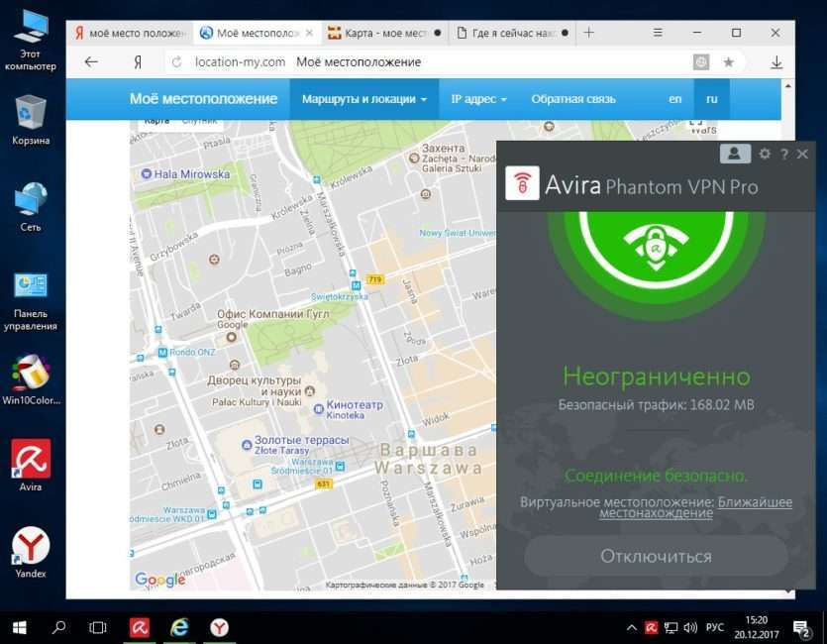Image resolution: width=827 pixels, height=644 pixels.
Task: Click the Отключиться button in Avira VPN
Action: [x=656, y=556]
